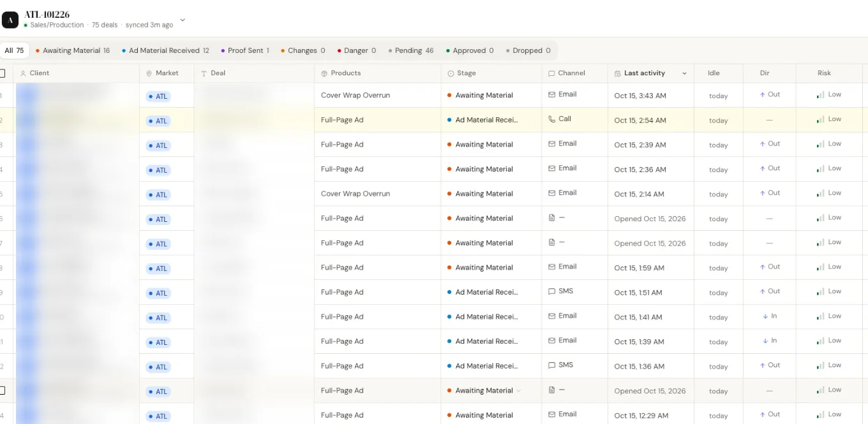Select the Ad Material Received 12 tab
The width and height of the screenshot is (868, 424).
165,50
